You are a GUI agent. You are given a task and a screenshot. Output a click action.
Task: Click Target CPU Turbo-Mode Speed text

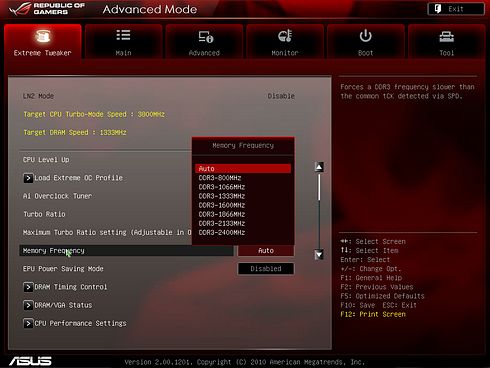point(94,114)
